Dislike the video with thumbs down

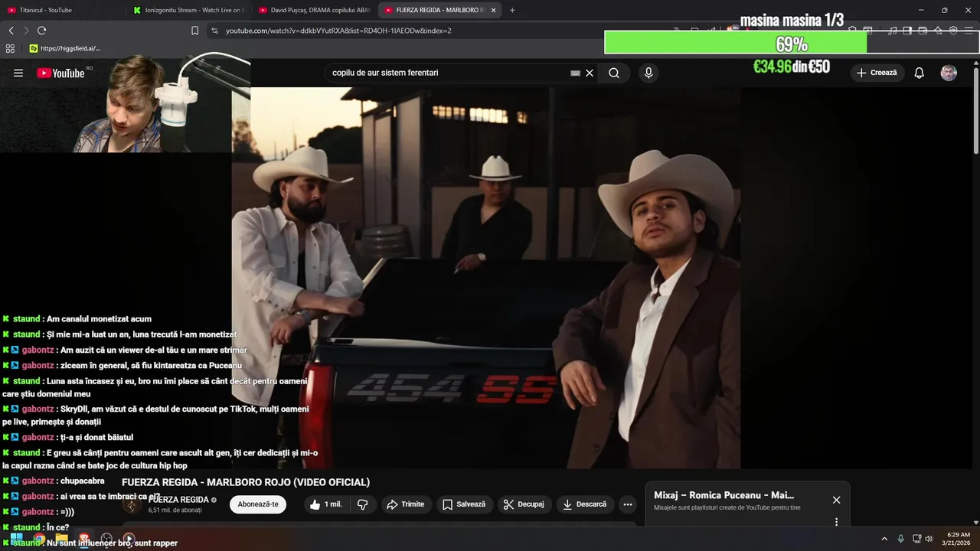tap(363, 504)
